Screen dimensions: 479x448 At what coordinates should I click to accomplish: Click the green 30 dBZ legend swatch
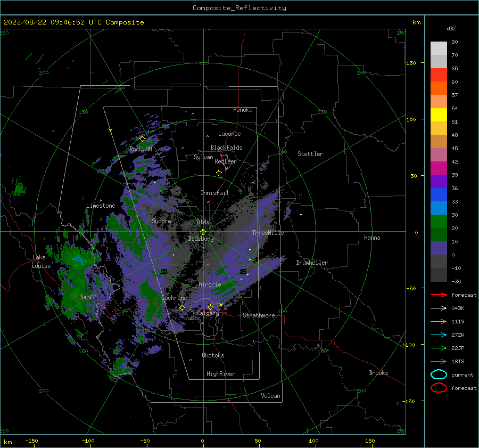coord(439,222)
